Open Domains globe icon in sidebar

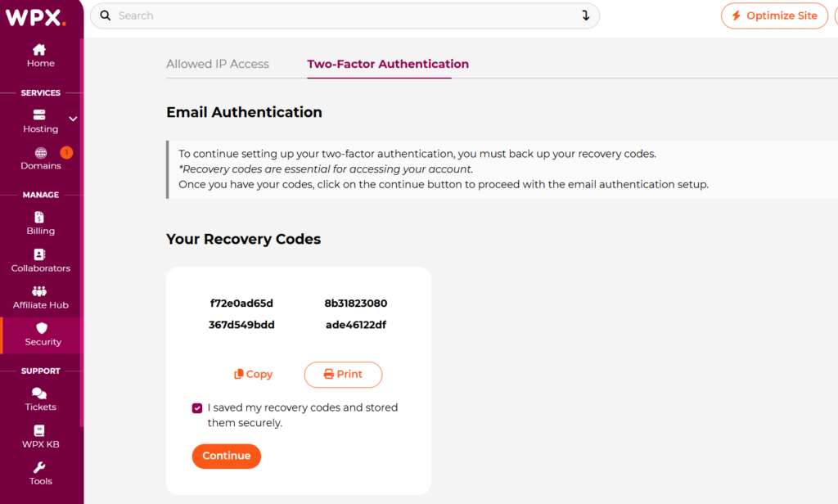[x=40, y=153]
